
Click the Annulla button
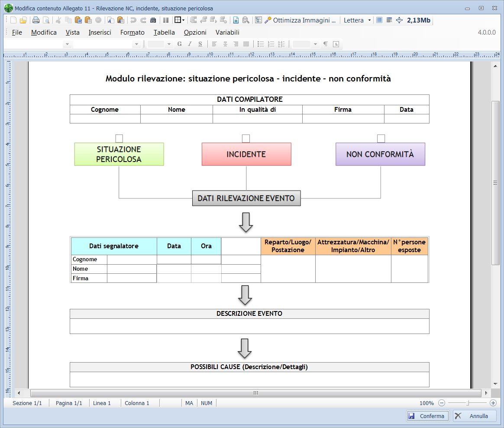475,416
